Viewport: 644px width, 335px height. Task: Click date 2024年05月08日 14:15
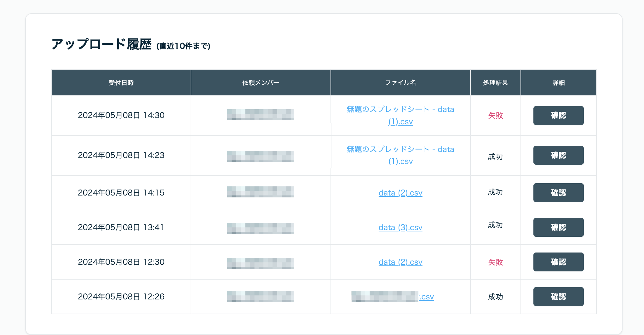[x=121, y=193]
